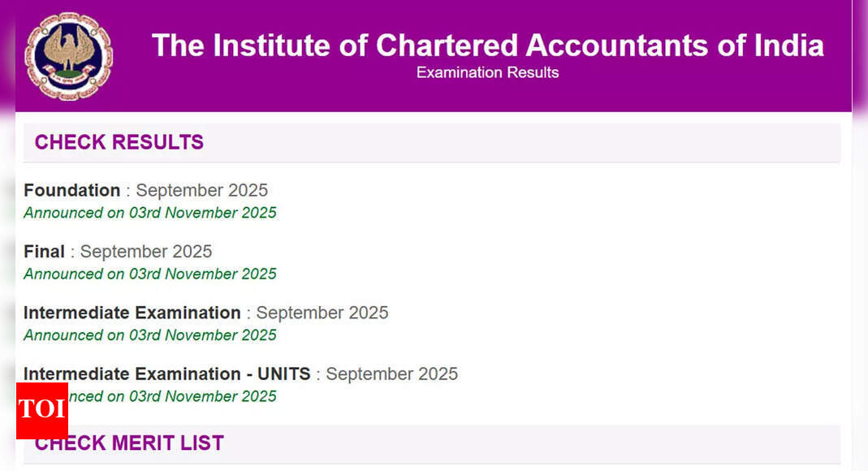Click the Examination Results subtitle text
This screenshot has width=868, height=471.
[486, 72]
